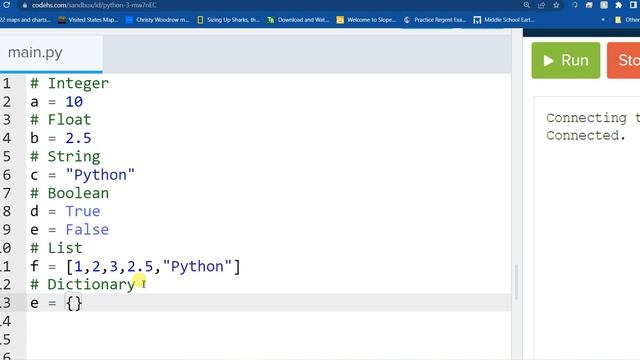
Task: Reload the page with the refresh icon
Action: coord(7,5)
